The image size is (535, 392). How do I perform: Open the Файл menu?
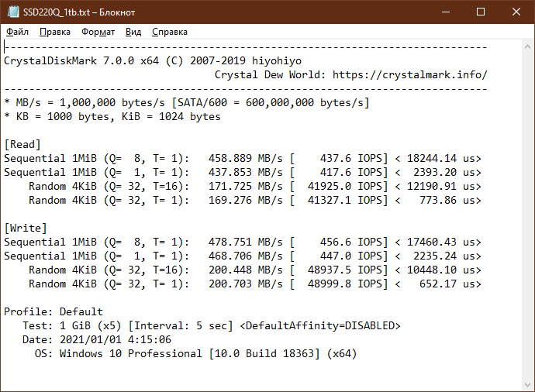click(17, 32)
